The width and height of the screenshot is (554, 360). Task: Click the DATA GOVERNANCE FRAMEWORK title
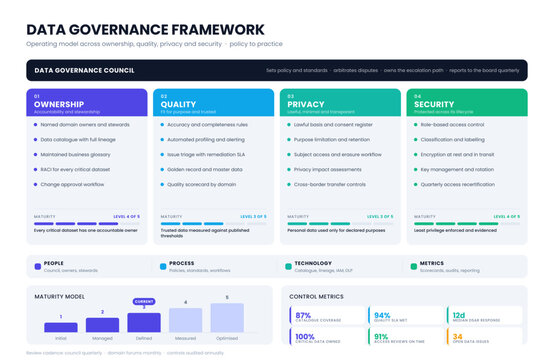click(x=145, y=30)
